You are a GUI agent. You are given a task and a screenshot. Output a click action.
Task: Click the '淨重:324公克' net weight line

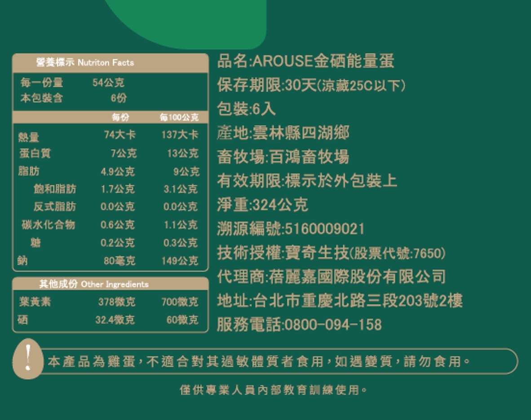(263, 205)
